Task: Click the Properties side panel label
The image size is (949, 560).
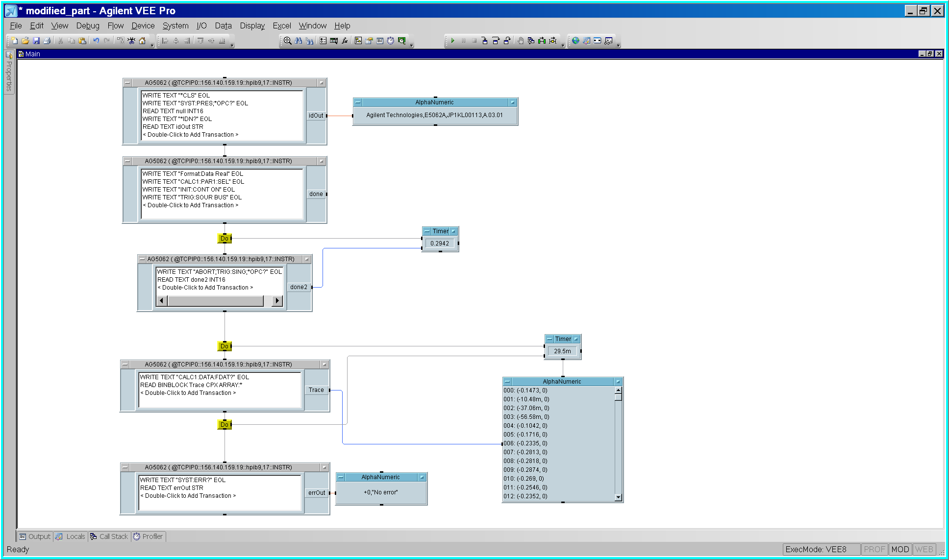Action: coord(9,76)
